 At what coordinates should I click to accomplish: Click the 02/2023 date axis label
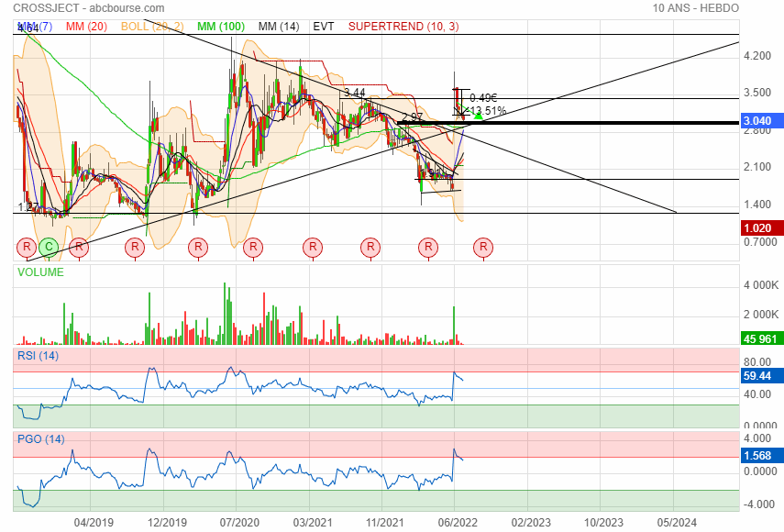531,523
